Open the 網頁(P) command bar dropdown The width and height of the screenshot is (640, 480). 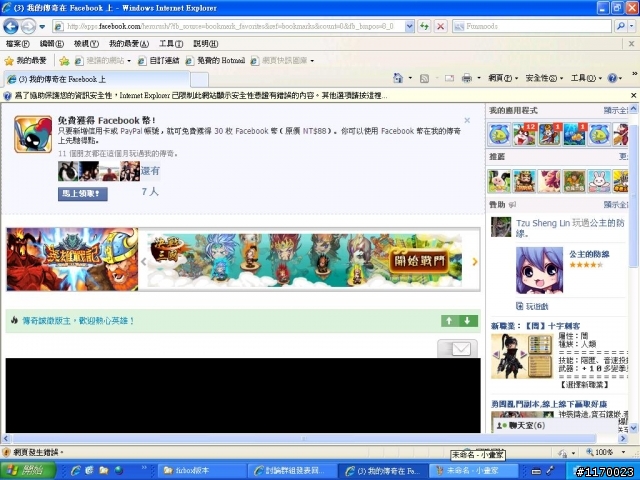[x=503, y=78]
